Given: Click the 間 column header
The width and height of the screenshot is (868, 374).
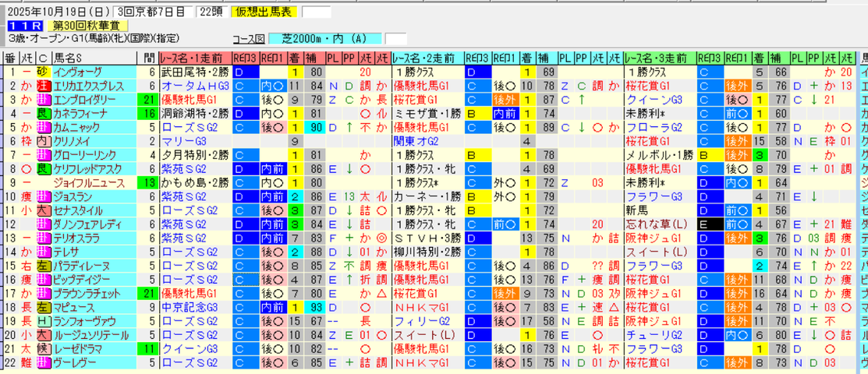Looking at the screenshot, I should click(147, 58).
